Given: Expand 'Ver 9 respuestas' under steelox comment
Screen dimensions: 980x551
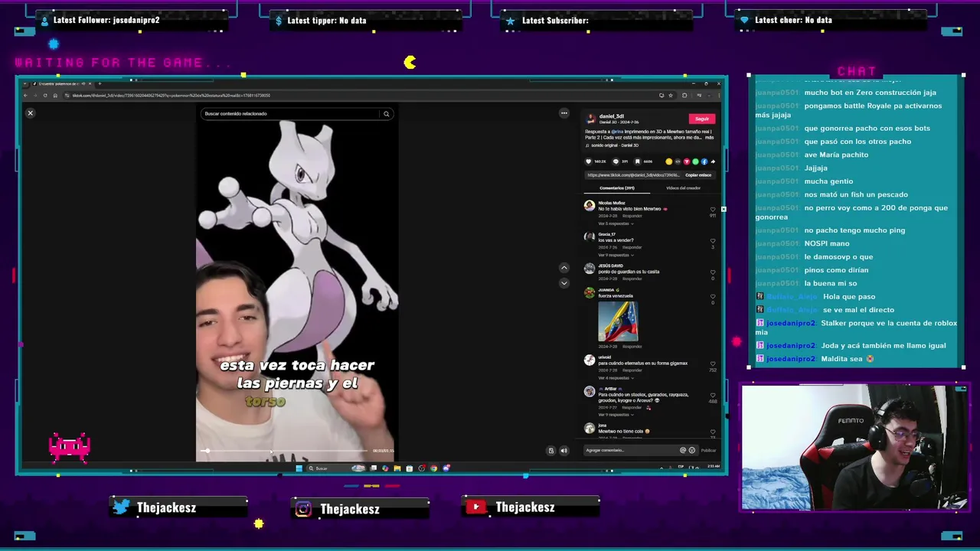Looking at the screenshot, I should click(x=615, y=415).
